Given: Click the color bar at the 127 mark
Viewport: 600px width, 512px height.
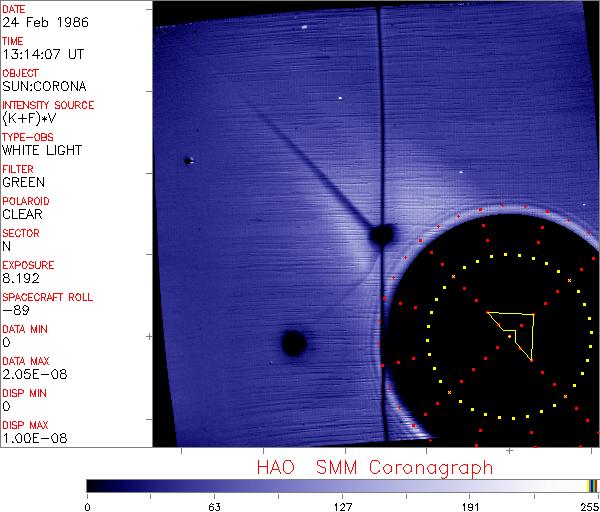Looking at the screenshot, I should (343, 485).
